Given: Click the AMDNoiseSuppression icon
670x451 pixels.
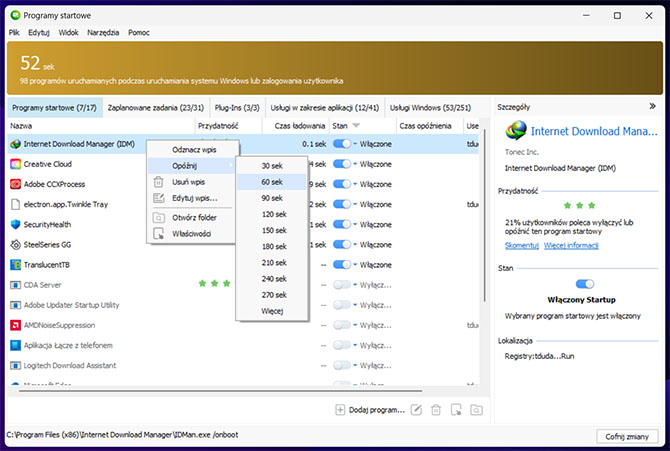Looking at the screenshot, I should coord(15,325).
